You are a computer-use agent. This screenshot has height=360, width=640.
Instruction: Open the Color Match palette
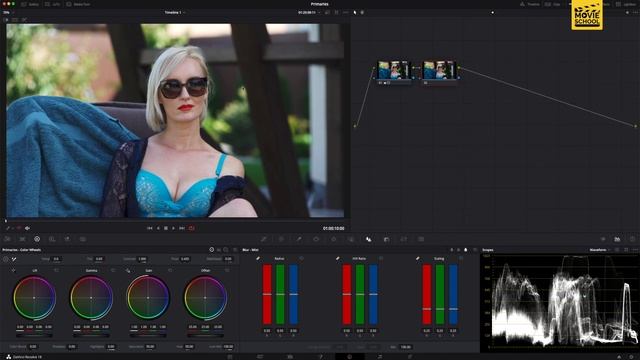[22, 239]
